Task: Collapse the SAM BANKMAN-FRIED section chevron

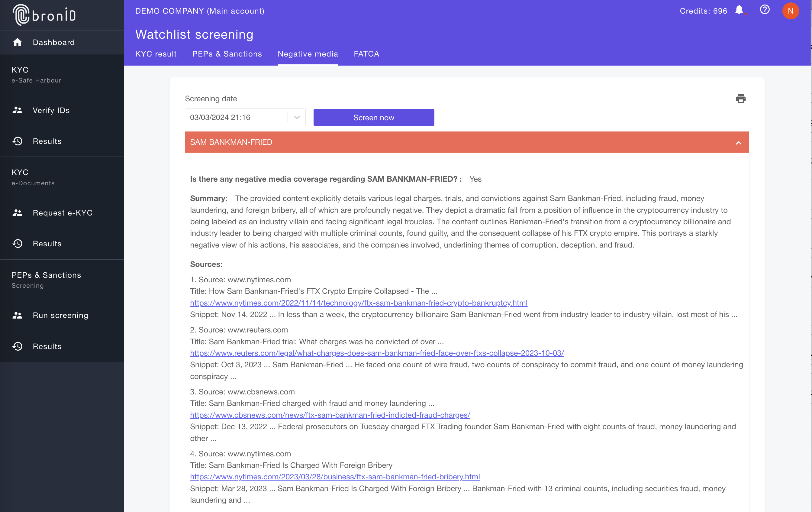Action: [x=739, y=143]
